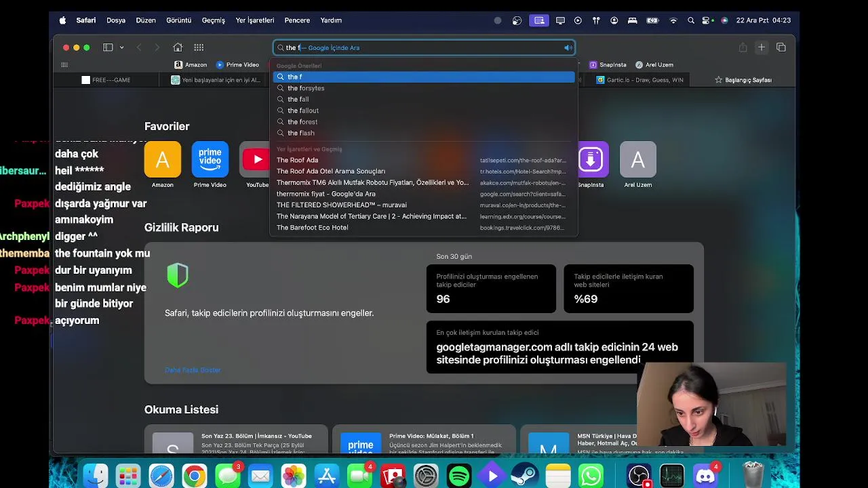Open 'Prime Video: Mülakat, Bölüm 1' reading item
The width and height of the screenshot is (868, 488).
coord(424,441)
